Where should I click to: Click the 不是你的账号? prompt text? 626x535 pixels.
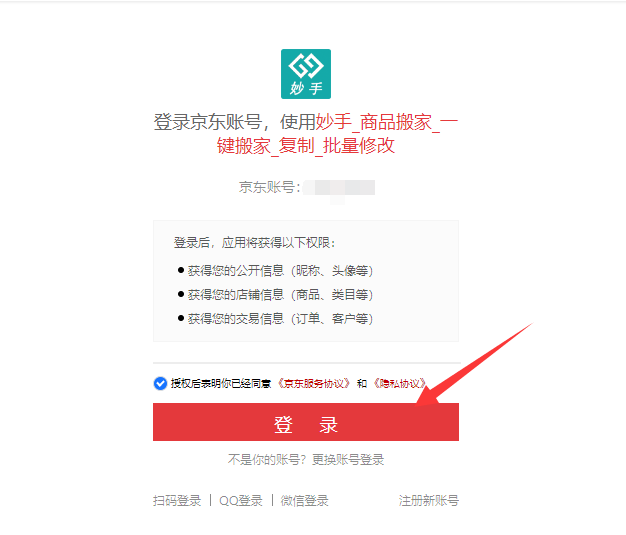(267, 460)
